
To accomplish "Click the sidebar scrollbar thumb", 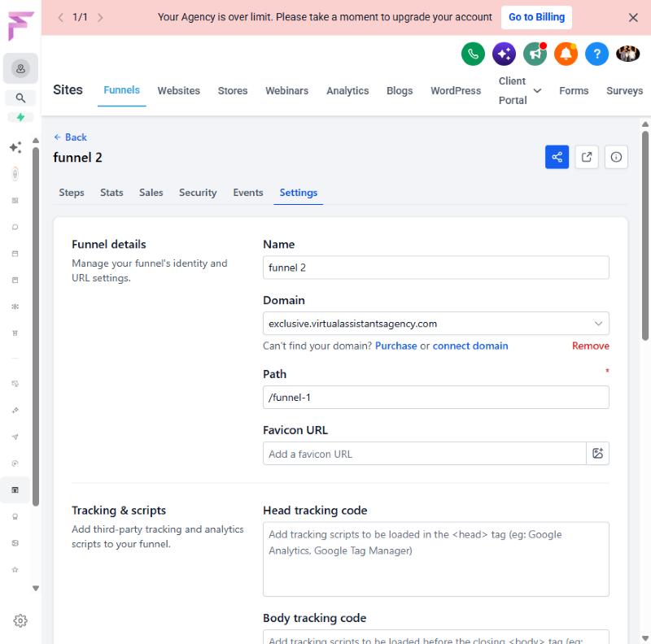I will pyautogui.click(x=36, y=326).
